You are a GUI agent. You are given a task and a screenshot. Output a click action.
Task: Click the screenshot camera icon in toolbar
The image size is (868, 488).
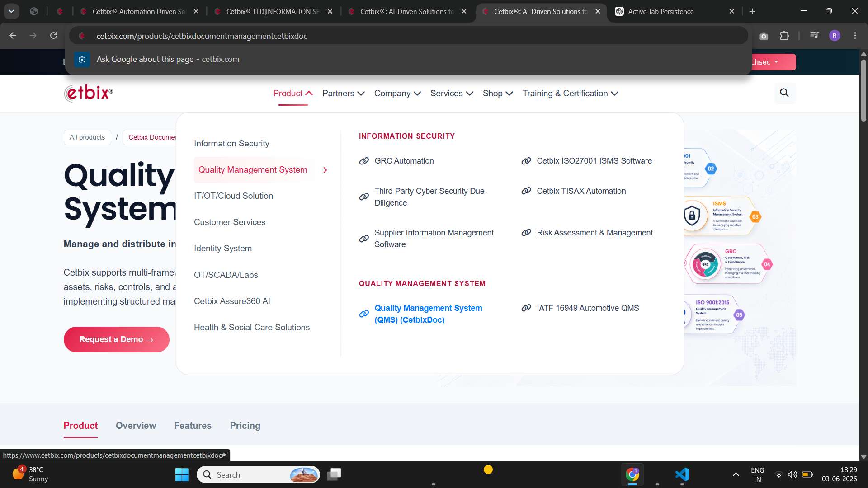764,36
